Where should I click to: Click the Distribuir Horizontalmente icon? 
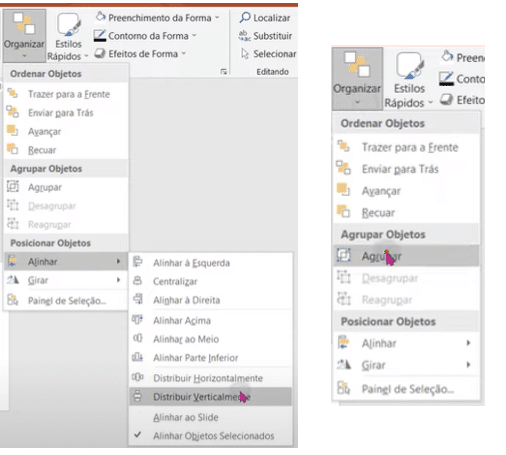tap(138, 377)
